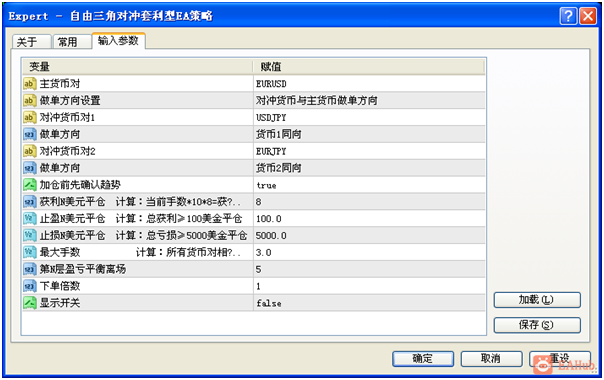The image size is (604, 380).
Task: Click the integer icon beside 第N层盈亏平衡离场
Action: (x=30, y=269)
